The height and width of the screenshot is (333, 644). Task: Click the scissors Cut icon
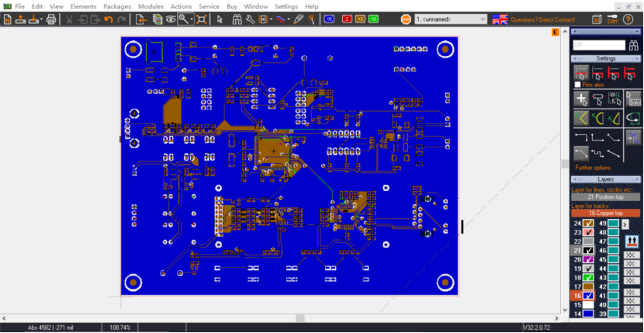click(x=69, y=19)
